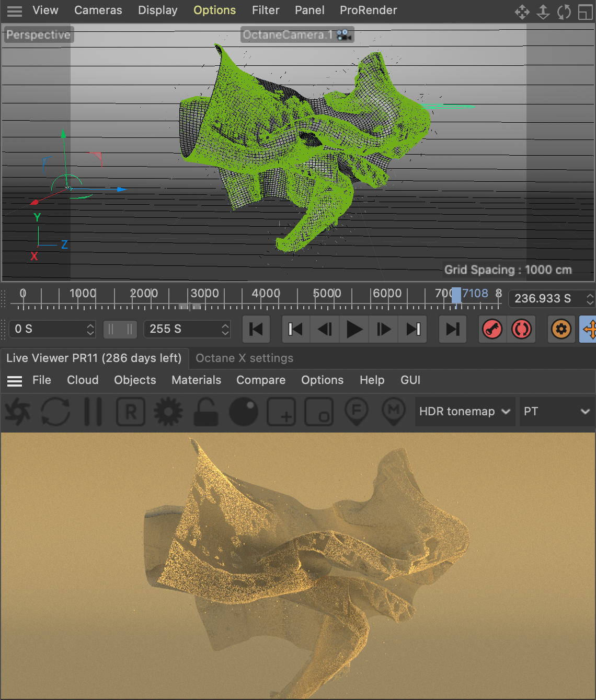
Task: Open the Materials menu
Action: (x=197, y=380)
